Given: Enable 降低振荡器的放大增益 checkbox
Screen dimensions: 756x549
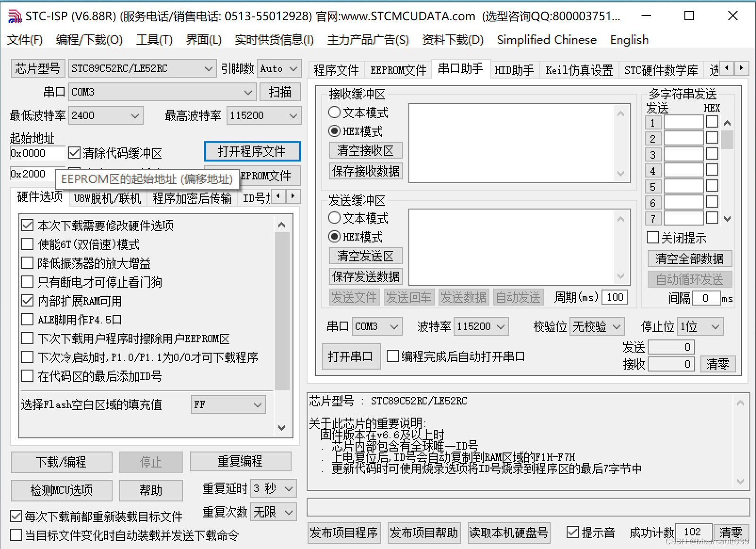Looking at the screenshot, I should click(x=27, y=263).
